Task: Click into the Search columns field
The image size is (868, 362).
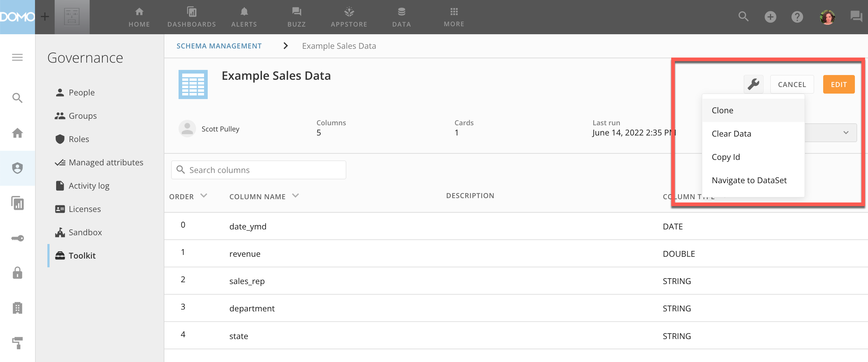Action: click(259, 170)
